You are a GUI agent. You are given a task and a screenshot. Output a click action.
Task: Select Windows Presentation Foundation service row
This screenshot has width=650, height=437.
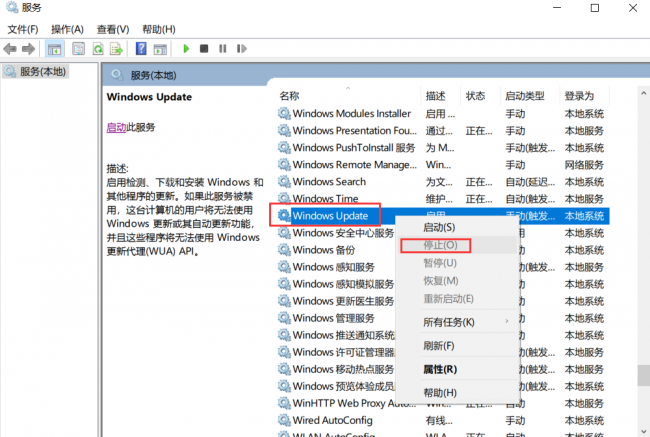443,131
